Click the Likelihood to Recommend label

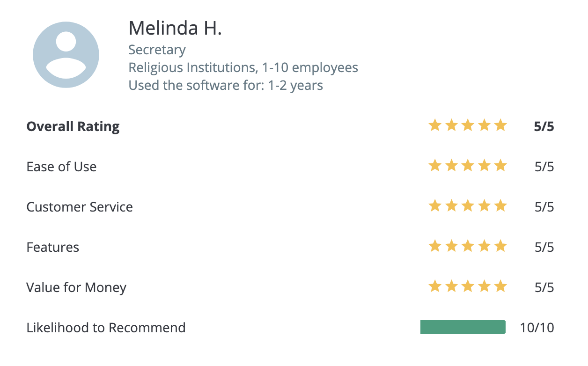pyautogui.click(x=106, y=328)
